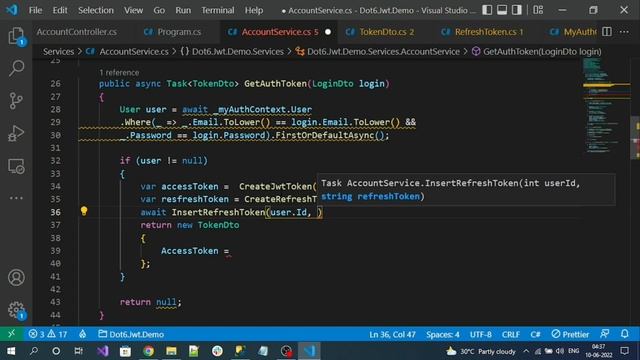Open Windows taskbar search
The width and height of the screenshot is (640, 360).
pyautogui.click(x=34, y=351)
